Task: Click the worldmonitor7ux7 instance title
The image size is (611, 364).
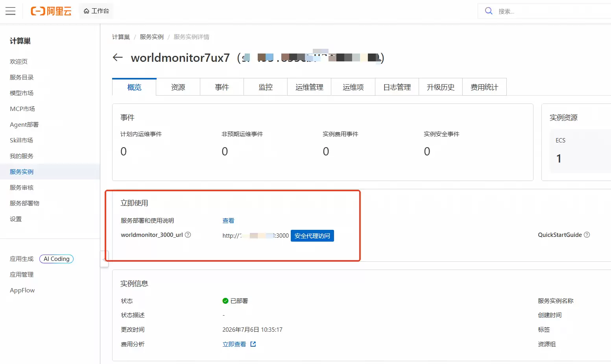Action: [x=180, y=58]
